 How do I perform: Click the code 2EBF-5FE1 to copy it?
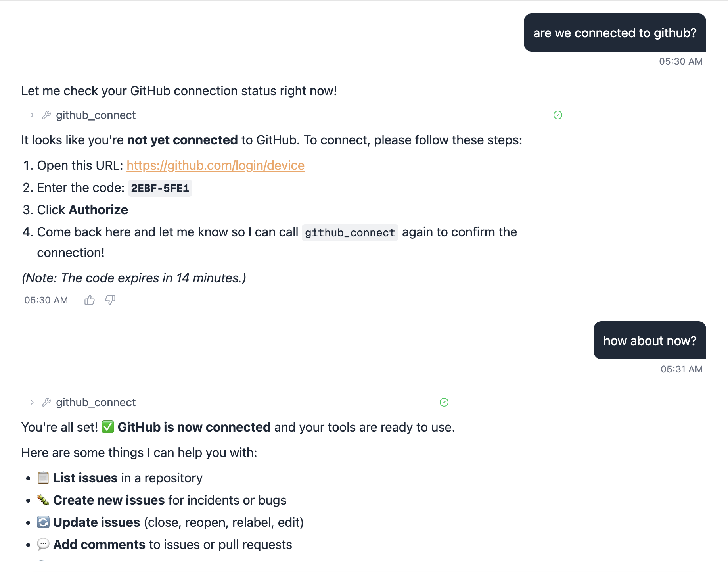[160, 188]
